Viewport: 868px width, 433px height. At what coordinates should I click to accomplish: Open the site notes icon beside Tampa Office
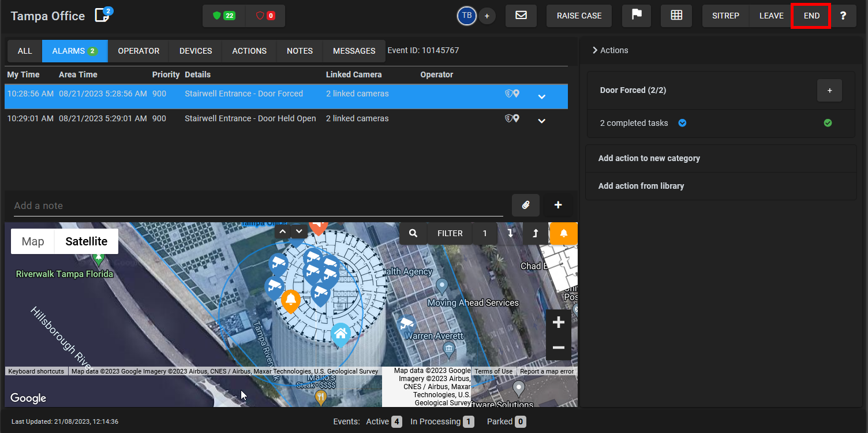102,15
